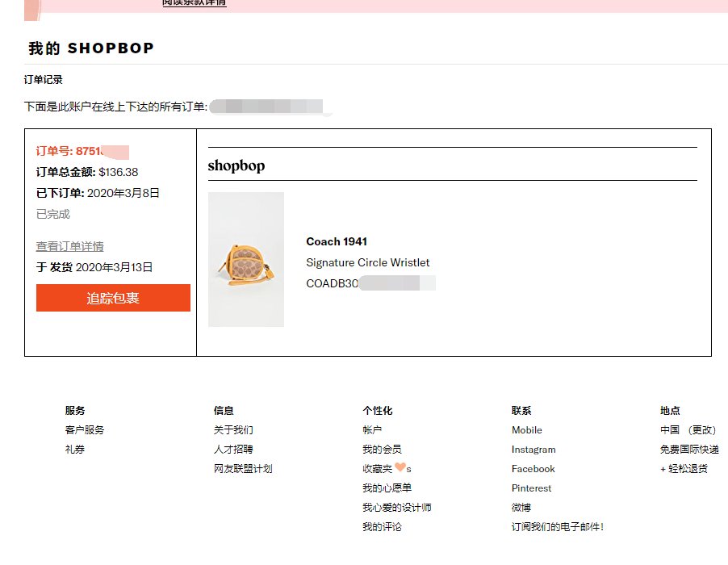Screen dimensions: 728x565
Task: Click the shopbop logo in the order card
Action: (x=236, y=165)
